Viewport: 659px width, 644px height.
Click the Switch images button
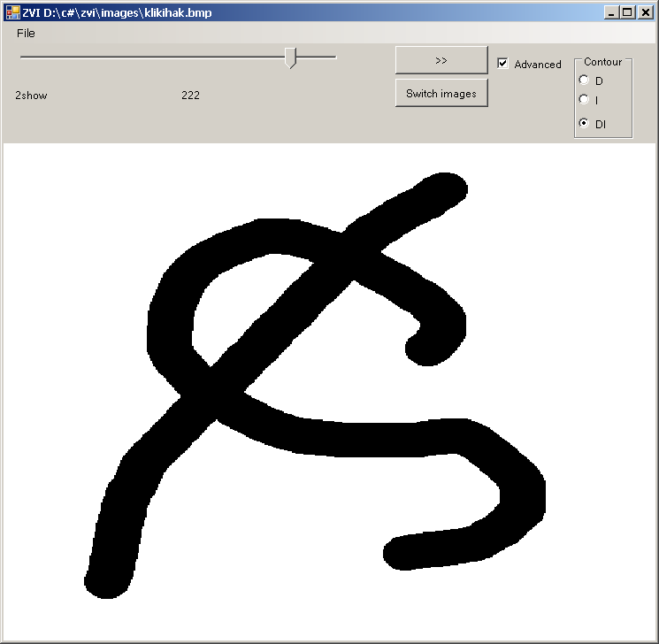441,93
